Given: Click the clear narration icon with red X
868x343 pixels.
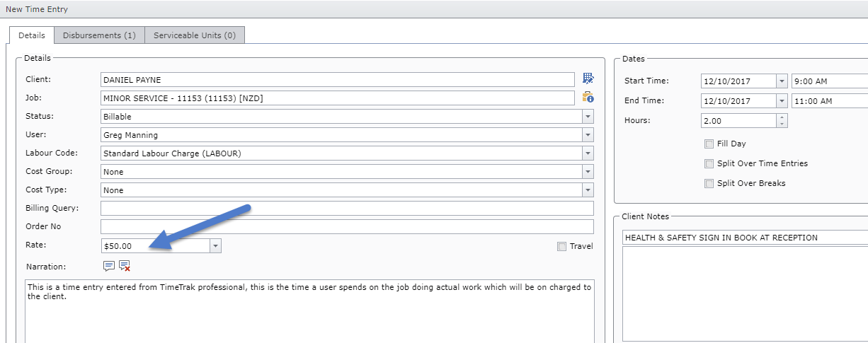Looking at the screenshot, I should tap(125, 266).
